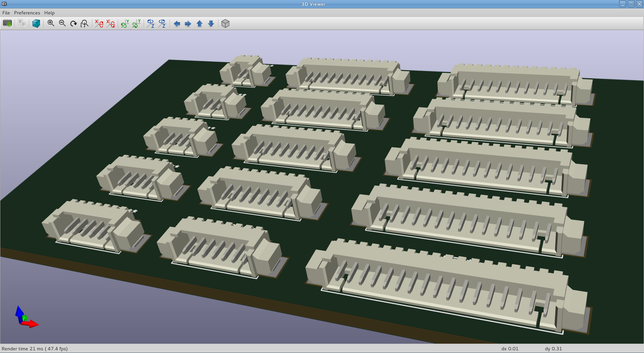Image resolution: width=644 pixels, height=353 pixels.
Task: Zoom out using the magnifier minus icon
Action: coord(62,23)
